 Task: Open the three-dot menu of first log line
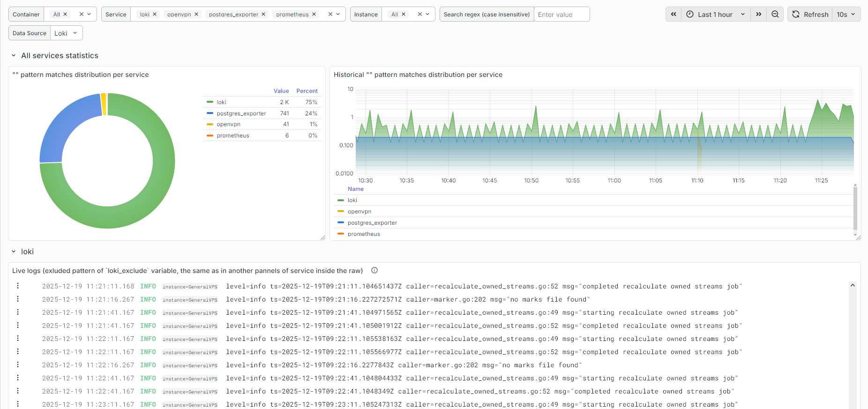point(18,286)
